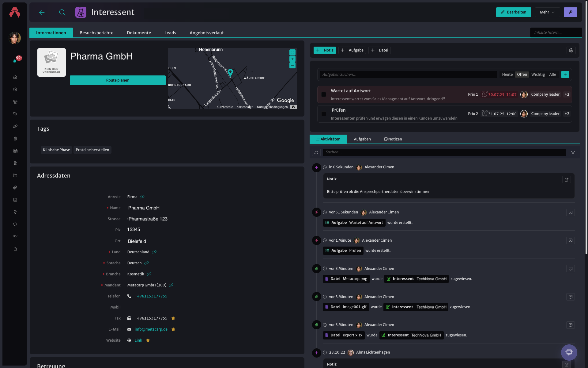
Task: Click the link chain icon in sidebar
Action: pos(15,126)
